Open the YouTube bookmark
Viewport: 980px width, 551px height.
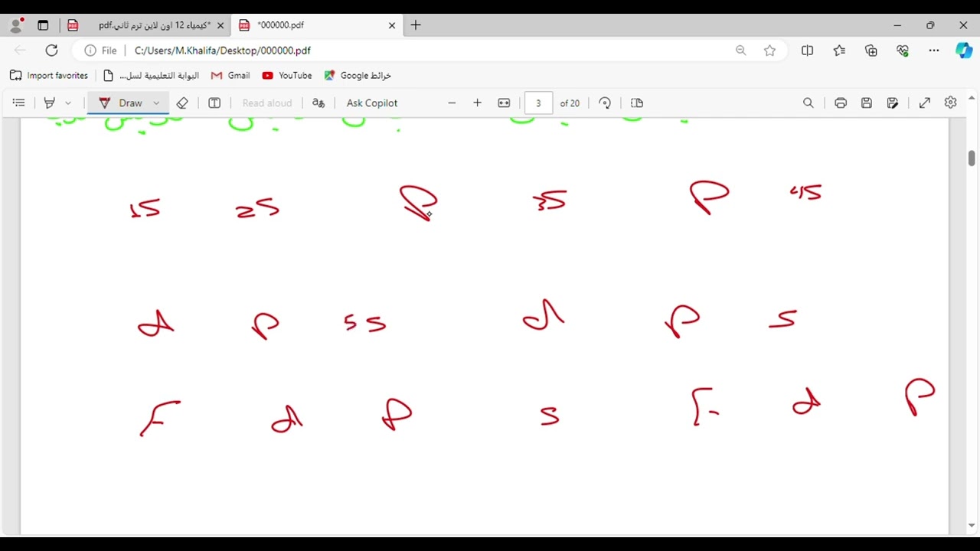pyautogui.click(x=287, y=76)
